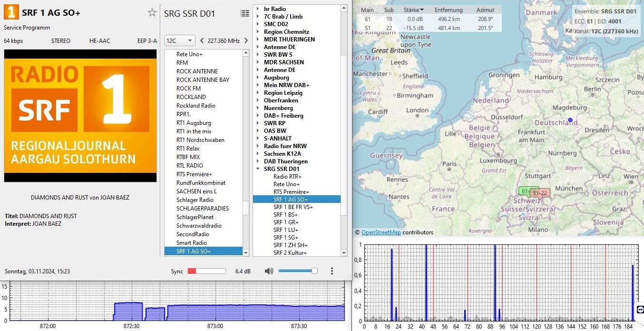644x331 pixels.
Task: Step to next frequency with right arrow
Action: [246, 40]
